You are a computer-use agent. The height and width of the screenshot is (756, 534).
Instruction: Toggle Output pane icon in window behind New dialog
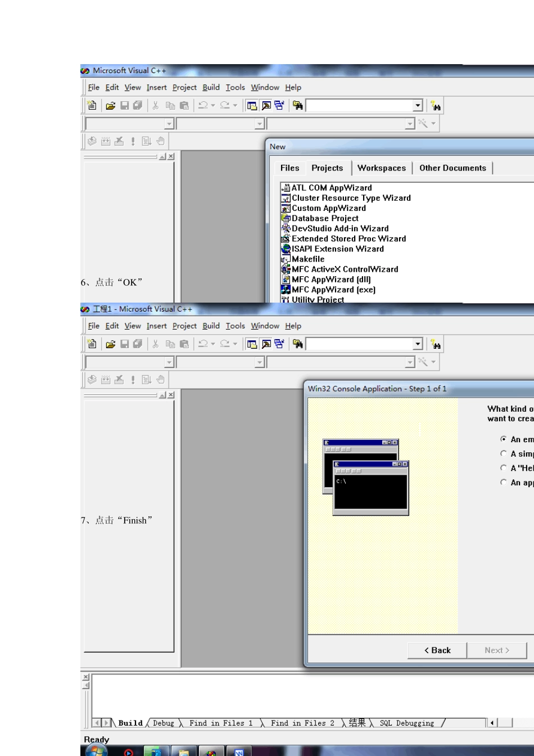(266, 105)
